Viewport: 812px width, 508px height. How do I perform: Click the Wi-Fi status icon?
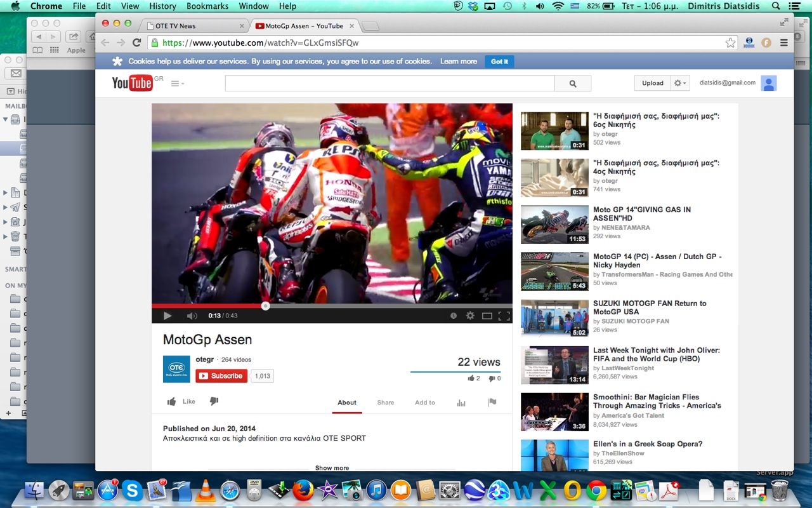click(558, 6)
